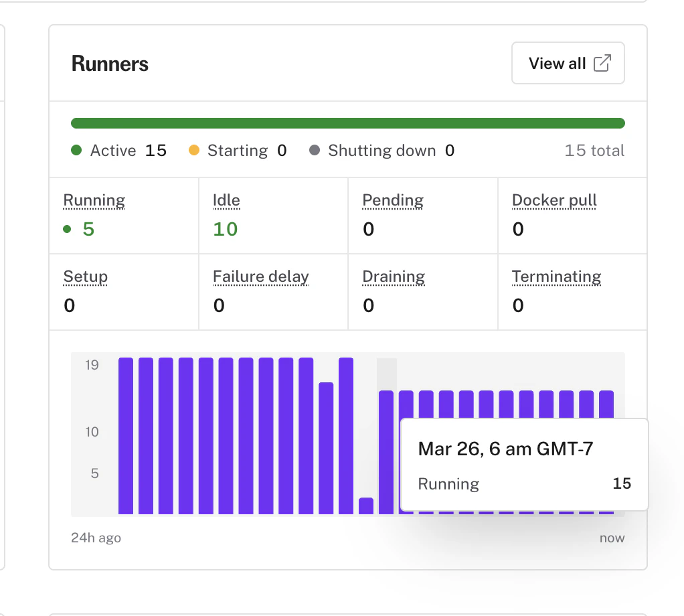This screenshot has width=684, height=616.
Task: Select the Failure delay status tab
Action: pyautogui.click(x=260, y=277)
